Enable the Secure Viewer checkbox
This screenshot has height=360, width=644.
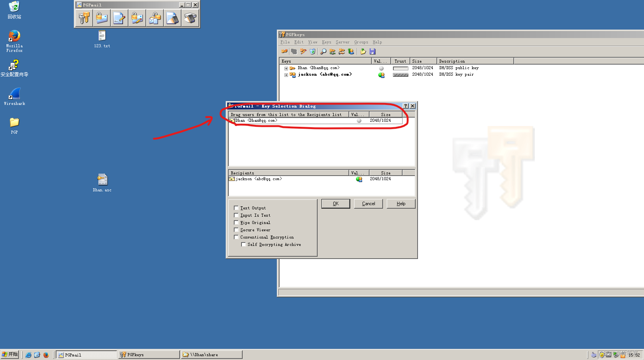tap(236, 230)
